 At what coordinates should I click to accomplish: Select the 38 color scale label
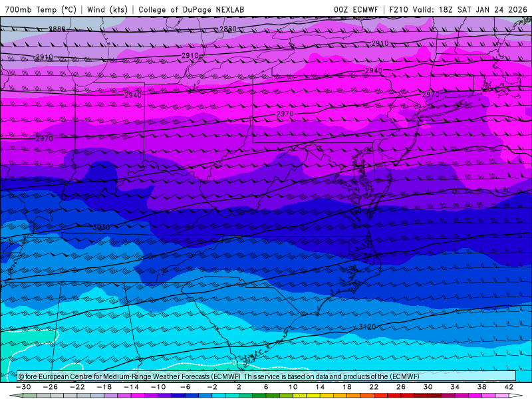tap(481, 387)
